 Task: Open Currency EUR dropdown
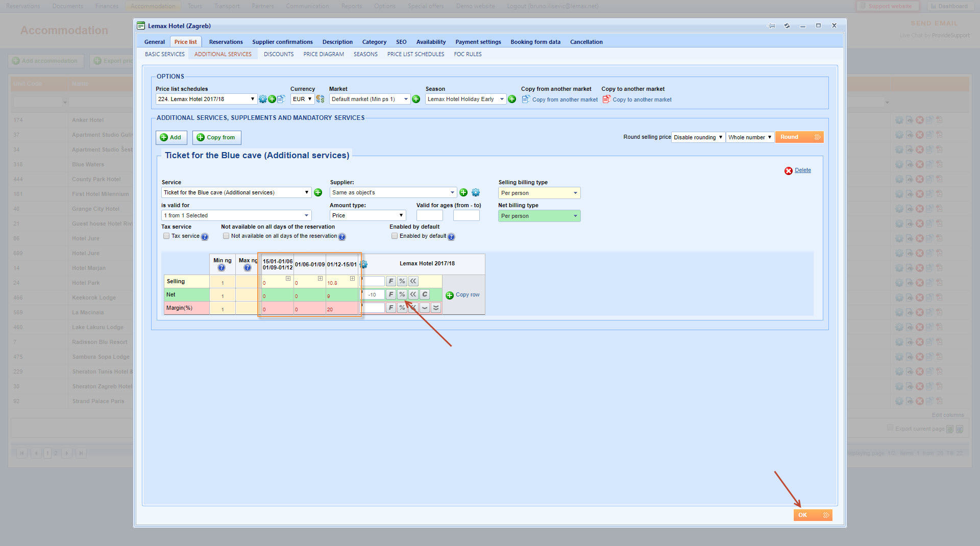(x=302, y=99)
